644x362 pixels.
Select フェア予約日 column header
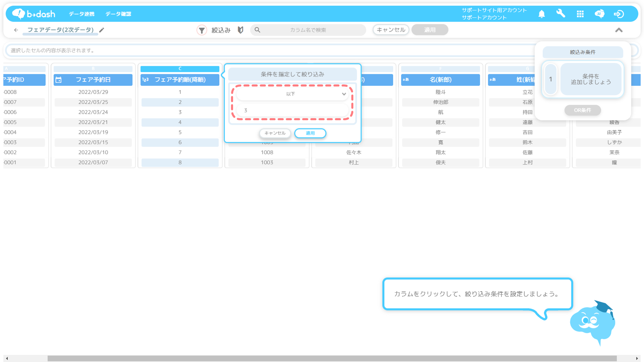pyautogui.click(x=93, y=80)
